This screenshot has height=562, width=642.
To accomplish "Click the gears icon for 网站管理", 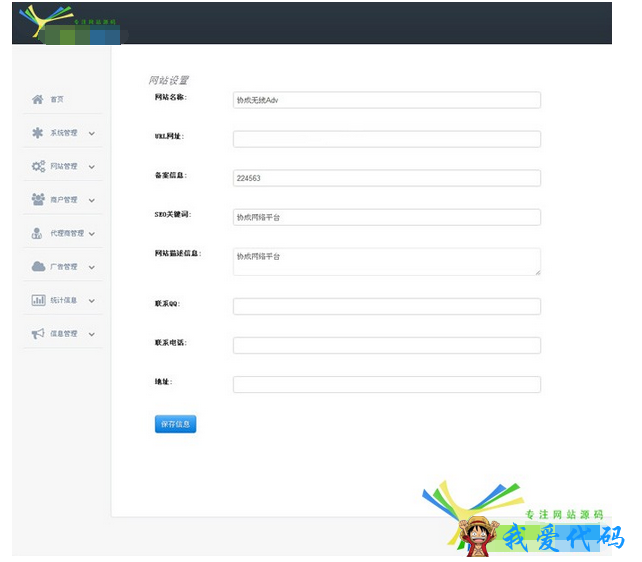I will point(38,166).
